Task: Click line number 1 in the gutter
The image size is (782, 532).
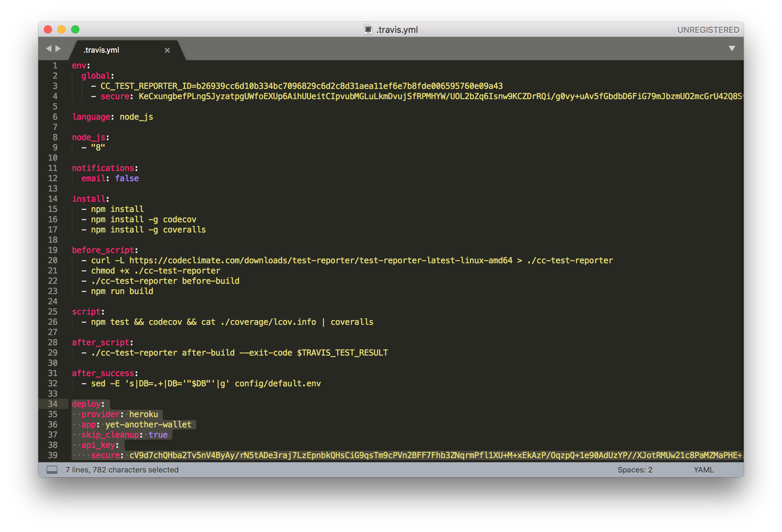Action: click(55, 65)
